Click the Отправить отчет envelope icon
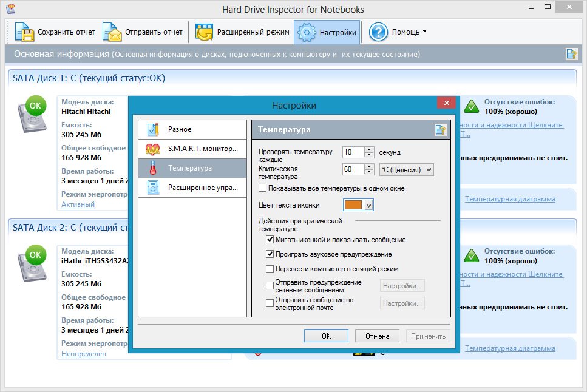Viewport: 587px width, 392px height. click(112, 32)
